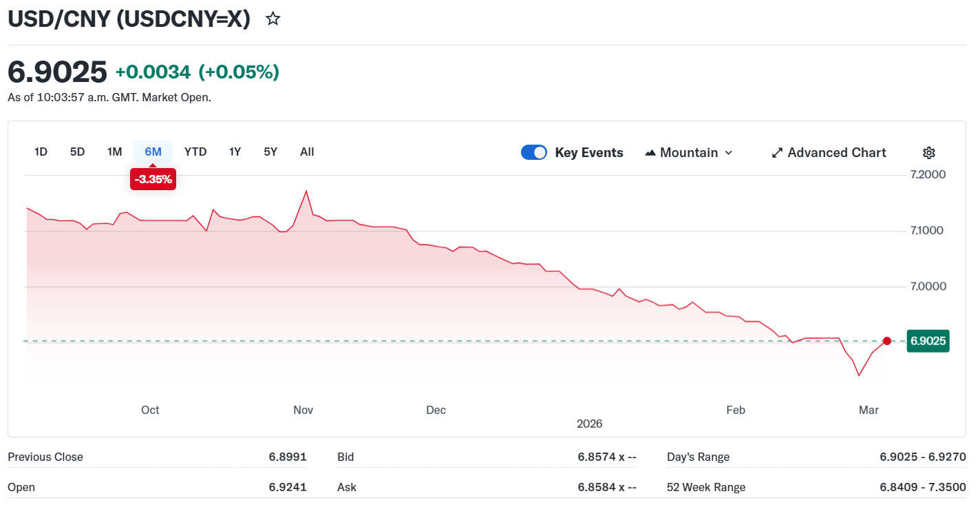Select the 6M time range tab
The height and width of the screenshot is (507, 980).
click(x=153, y=152)
